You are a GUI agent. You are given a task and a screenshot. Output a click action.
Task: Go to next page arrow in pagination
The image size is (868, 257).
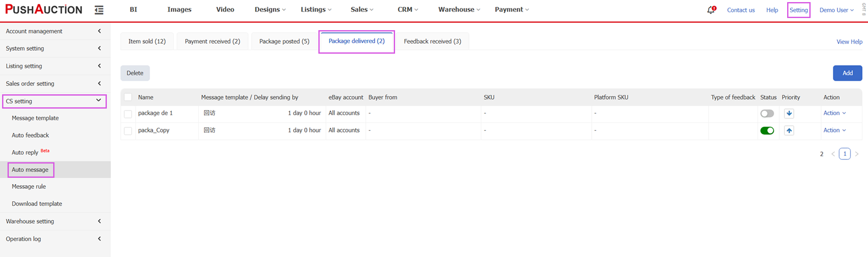tap(857, 154)
